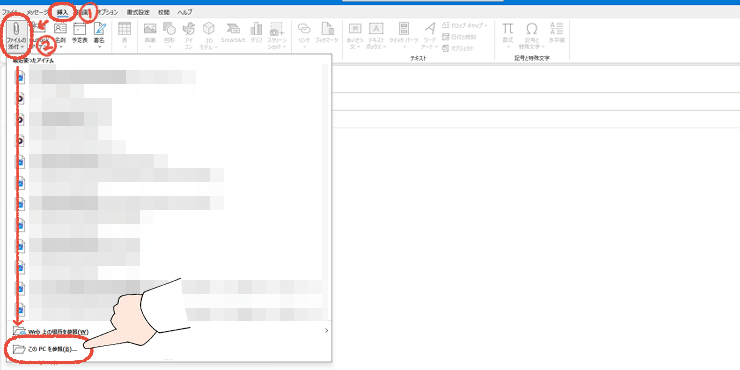Screen dimensions: 740x370
Task: Switch to the 校閲 tab
Action: point(164,12)
